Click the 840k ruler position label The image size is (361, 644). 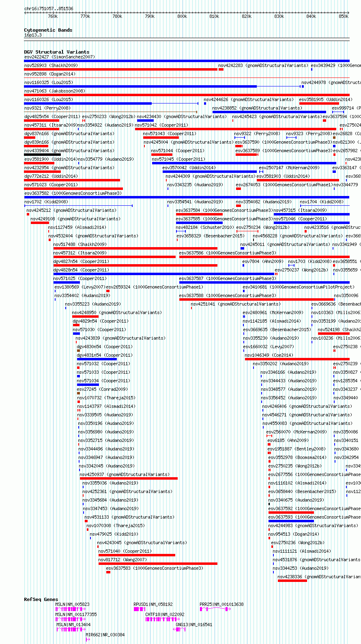(311, 16)
